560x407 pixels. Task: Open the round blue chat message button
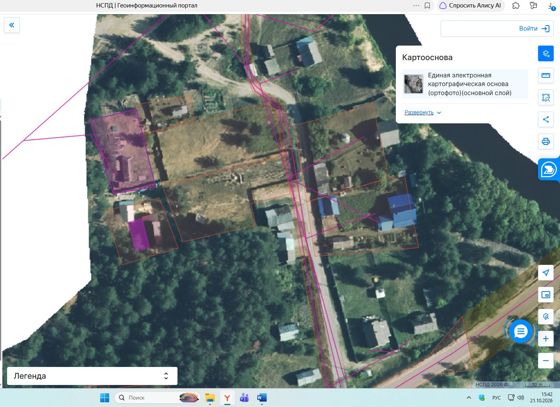click(x=520, y=332)
